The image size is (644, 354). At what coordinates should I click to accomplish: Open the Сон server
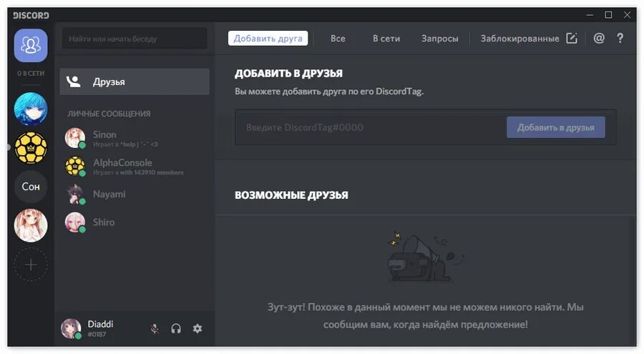[x=31, y=187]
